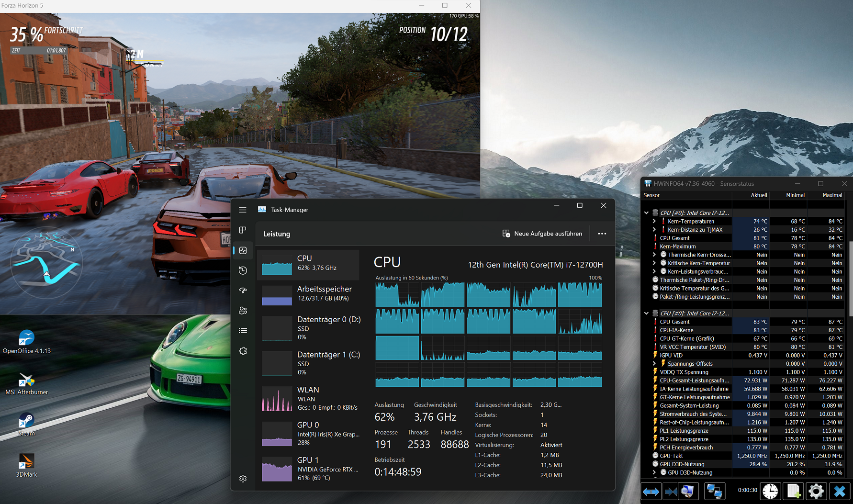Viewport: 853px width, 504px height.
Task: Click the Betriebszeit 0:14:48:59 value
Action: pyautogui.click(x=398, y=472)
